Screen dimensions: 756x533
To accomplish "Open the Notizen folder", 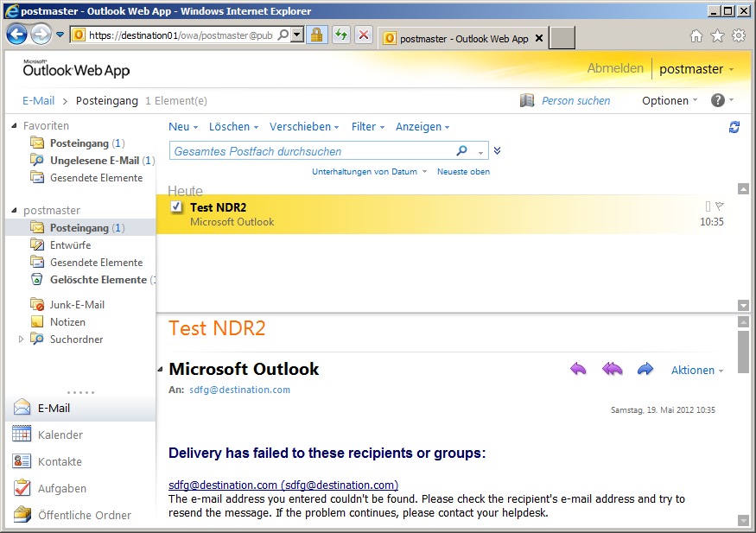I will point(58,322).
